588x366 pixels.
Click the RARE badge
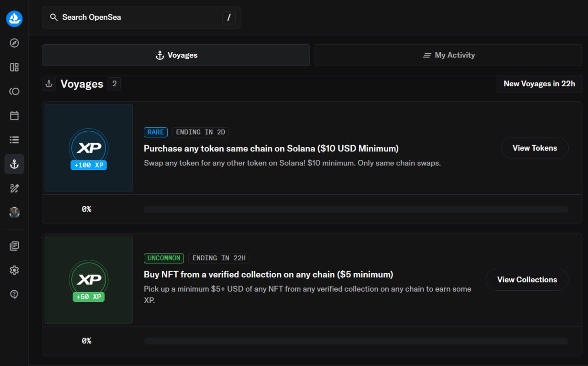tap(156, 132)
